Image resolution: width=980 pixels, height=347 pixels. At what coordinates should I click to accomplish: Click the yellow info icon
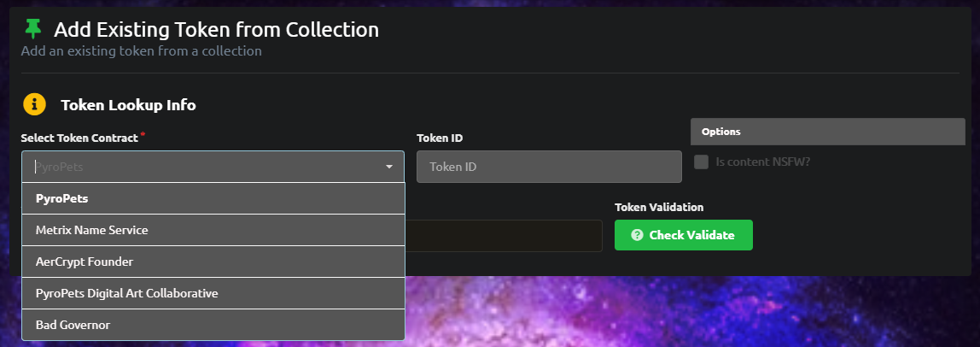tap(34, 104)
